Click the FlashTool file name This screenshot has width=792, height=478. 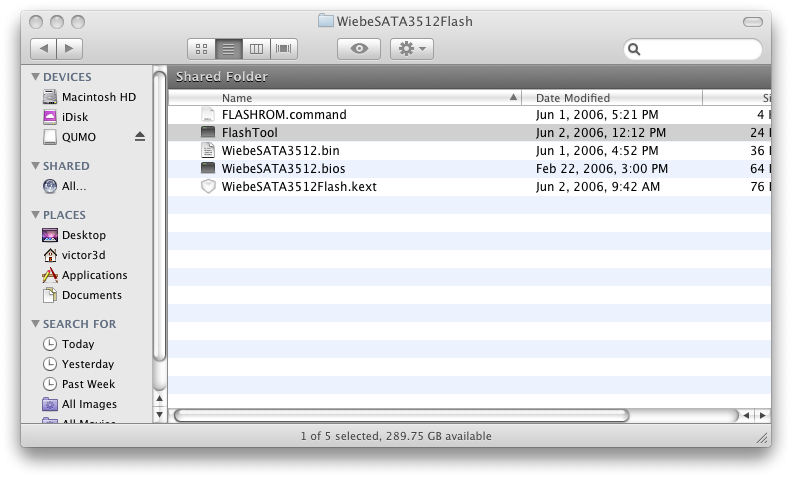[250, 132]
